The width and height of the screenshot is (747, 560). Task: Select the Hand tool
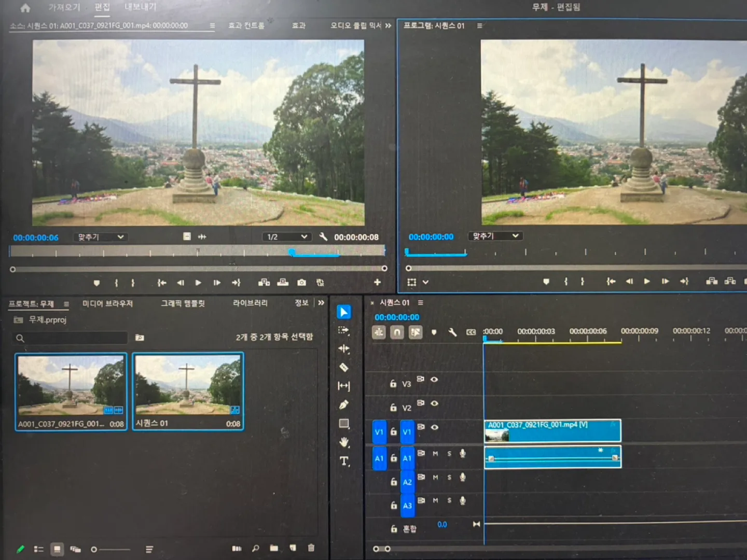pos(344,442)
